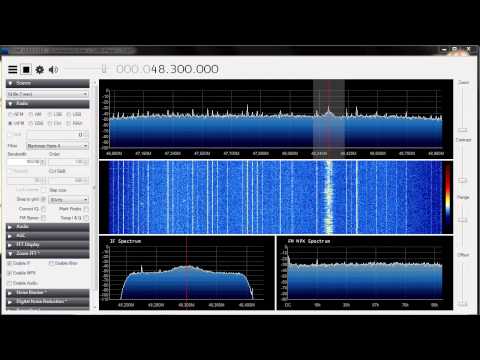Select the WFM mode radio button
Viewport: 480px width, 360px height.
[10, 123]
